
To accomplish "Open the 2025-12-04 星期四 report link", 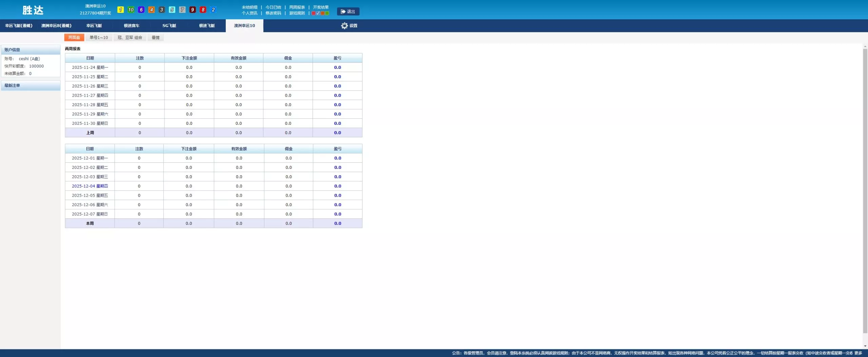I will 90,186.
